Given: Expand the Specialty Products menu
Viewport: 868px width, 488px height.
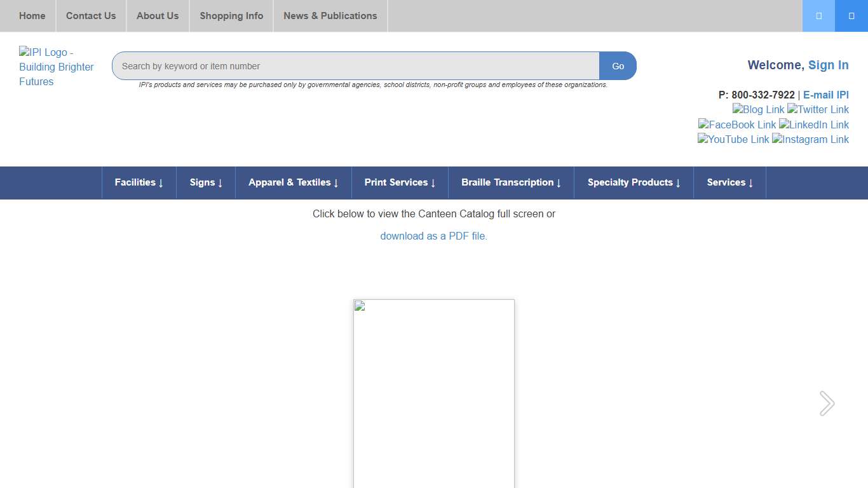Looking at the screenshot, I should click(x=634, y=183).
